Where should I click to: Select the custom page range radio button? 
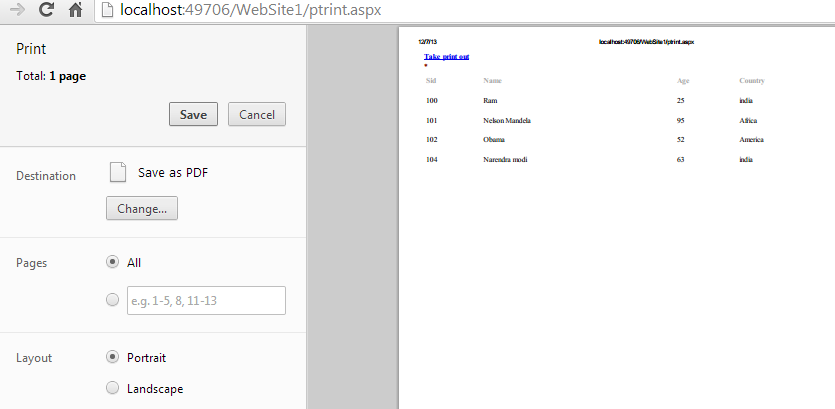[x=112, y=300]
